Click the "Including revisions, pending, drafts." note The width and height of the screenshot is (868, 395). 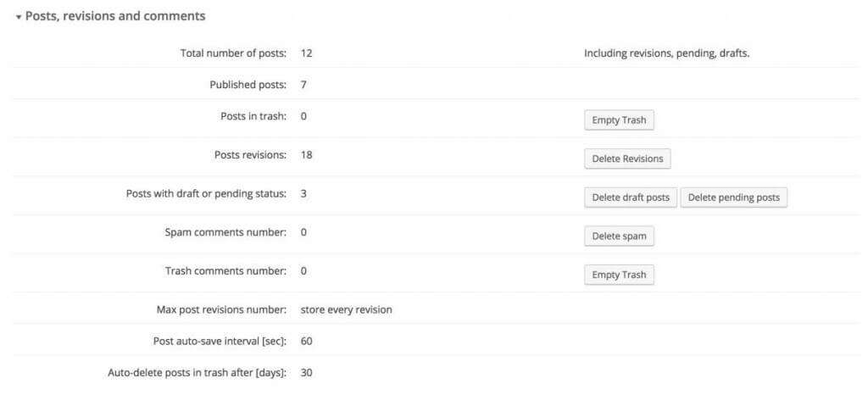click(x=667, y=53)
